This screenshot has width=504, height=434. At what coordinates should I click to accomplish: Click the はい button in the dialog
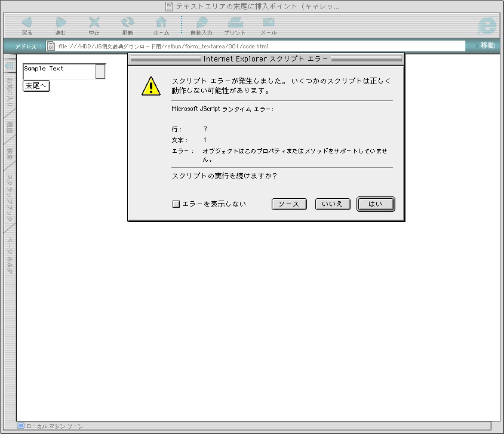376,204
